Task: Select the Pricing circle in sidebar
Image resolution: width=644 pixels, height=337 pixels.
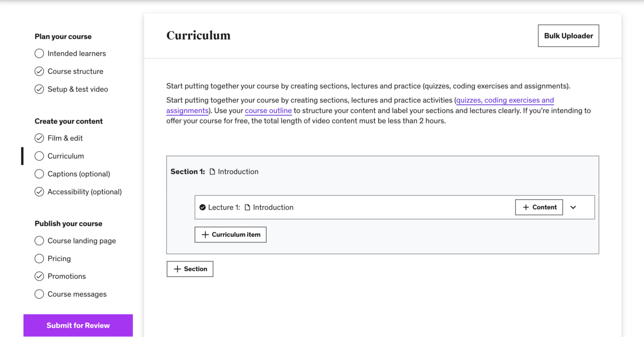Action: [39, 258]
